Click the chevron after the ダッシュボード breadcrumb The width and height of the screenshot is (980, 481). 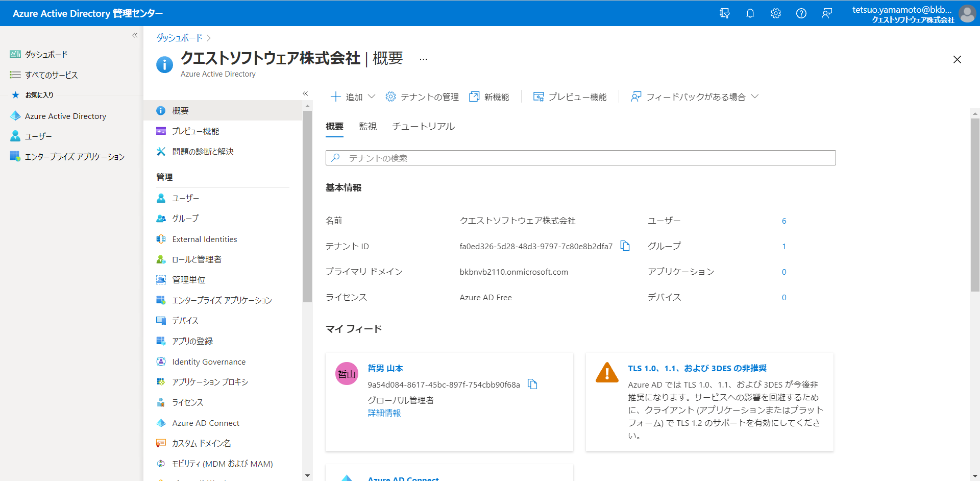click(x=209, y=38)
